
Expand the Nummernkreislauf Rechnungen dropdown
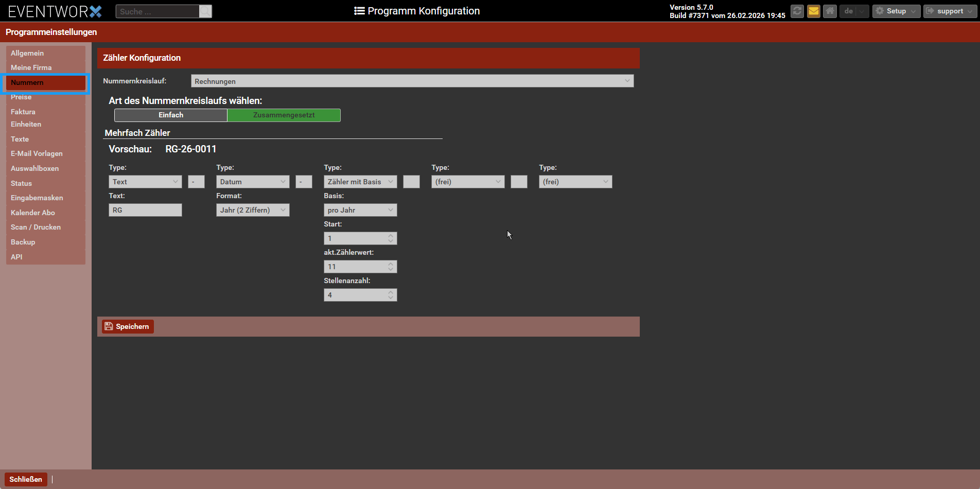pyautogui.click(x=412, y=81)
